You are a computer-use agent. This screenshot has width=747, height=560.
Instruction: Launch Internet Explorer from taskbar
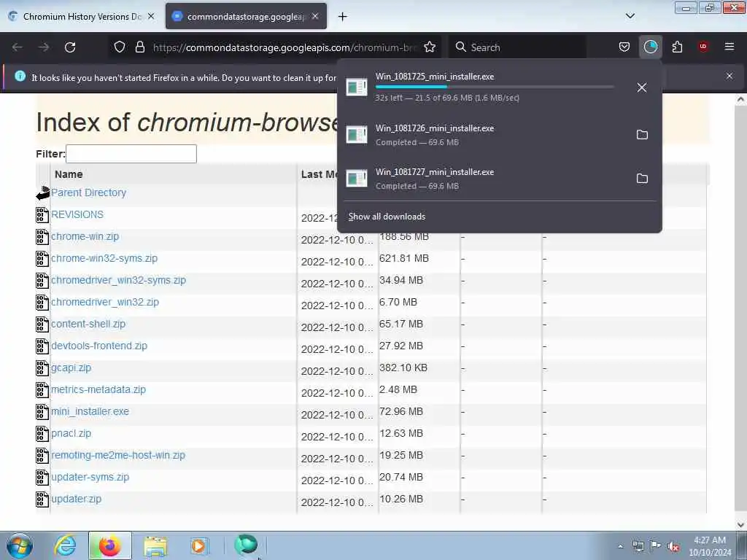pos(65,545)
